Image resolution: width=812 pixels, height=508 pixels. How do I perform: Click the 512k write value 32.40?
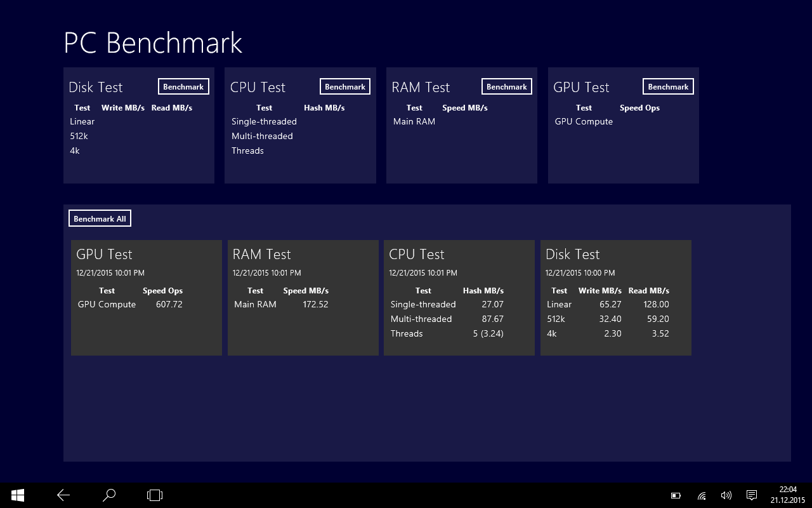coord(610,319)
